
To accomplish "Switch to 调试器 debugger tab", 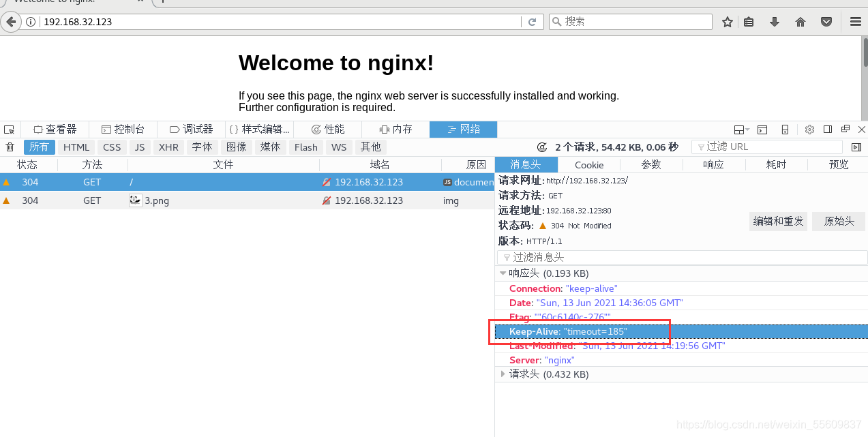I will [192, 130].
